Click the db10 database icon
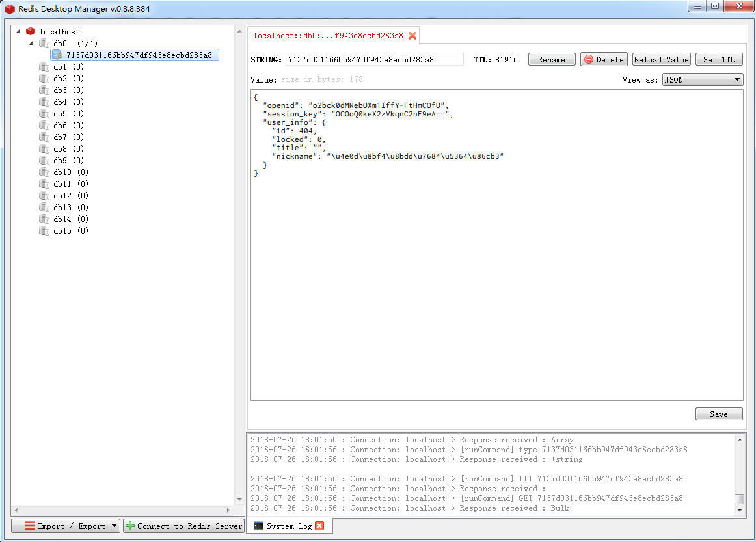This screenshot has width=756, height=542. point(44,172)
